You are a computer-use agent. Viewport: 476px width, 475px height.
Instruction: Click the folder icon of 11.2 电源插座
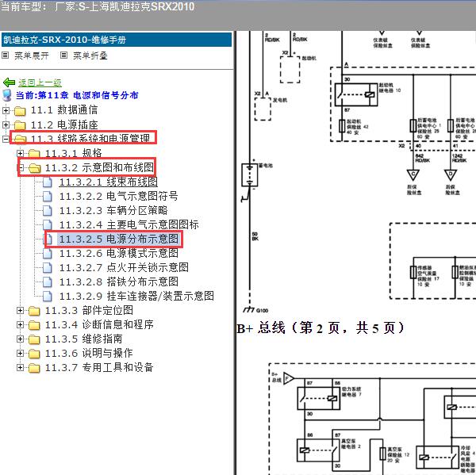pyautogui.click(x=20, y=125)
